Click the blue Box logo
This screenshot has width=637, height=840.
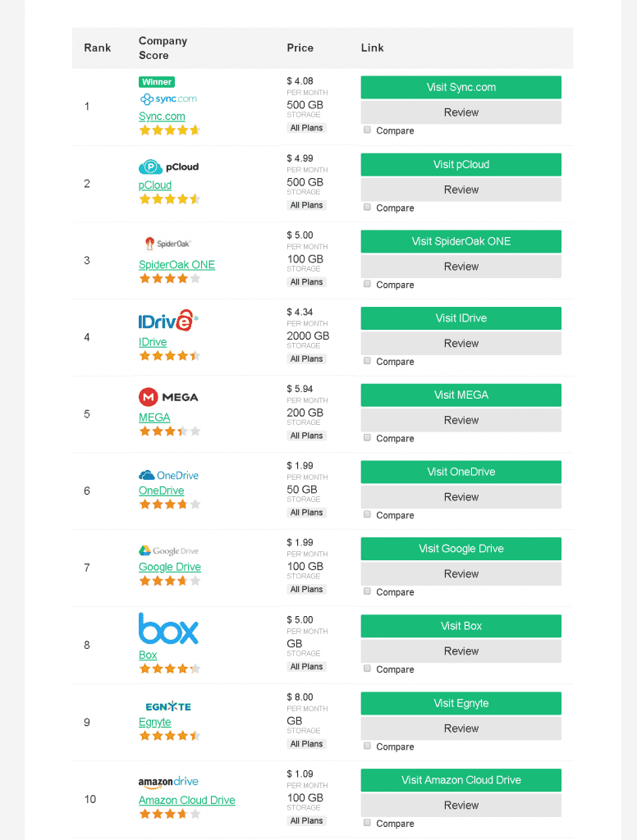click(168, 629)
